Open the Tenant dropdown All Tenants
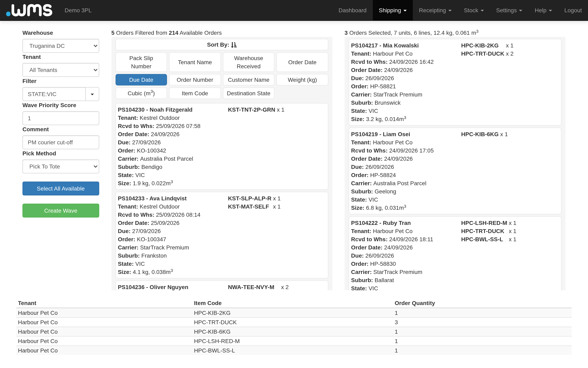The width and height of the screenshot is (588, 368). coord(61,70)
